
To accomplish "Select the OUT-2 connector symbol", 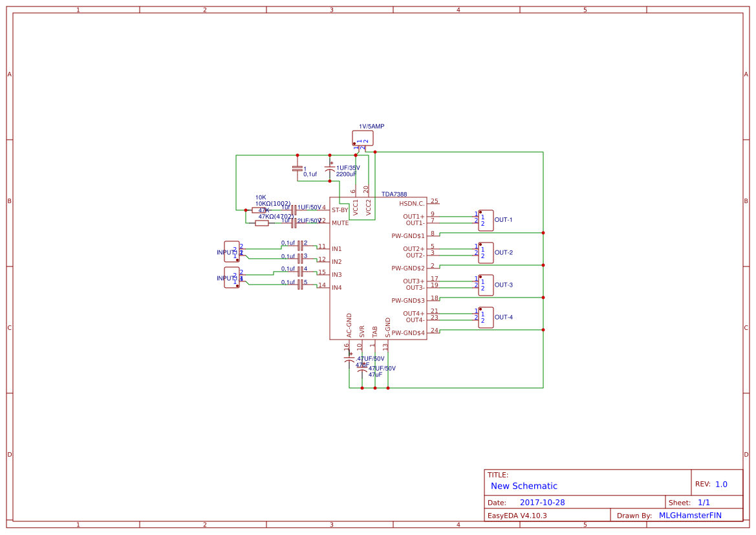I will click(x=486, y=252).
